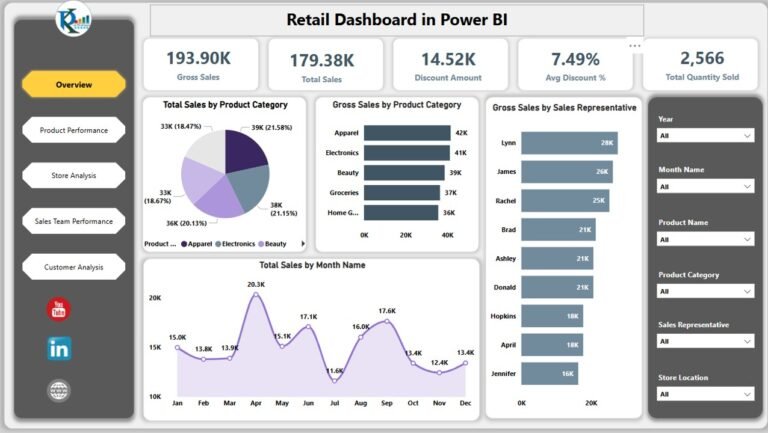This screenshot has width=768, height=433.
Task: Click the Feb 13.8K data point
Action: 204,359
